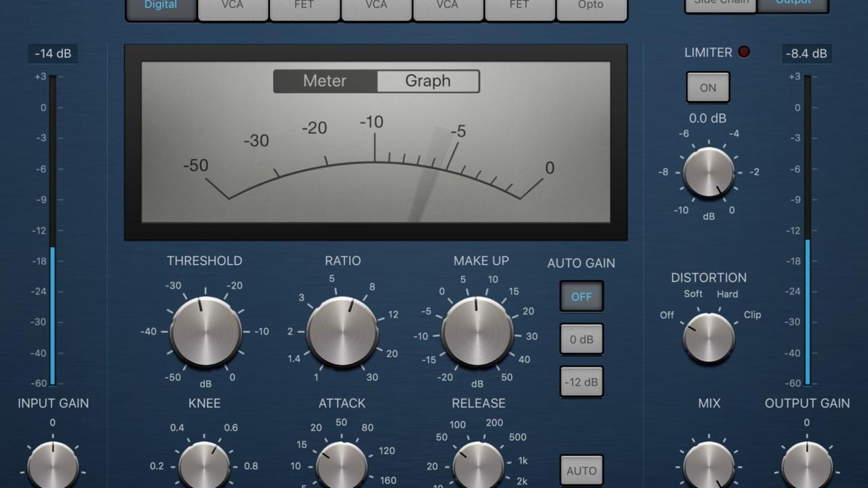Choose the FET tab next to Opto
Screen dimensions: 868x488
[x=519, y=9]
